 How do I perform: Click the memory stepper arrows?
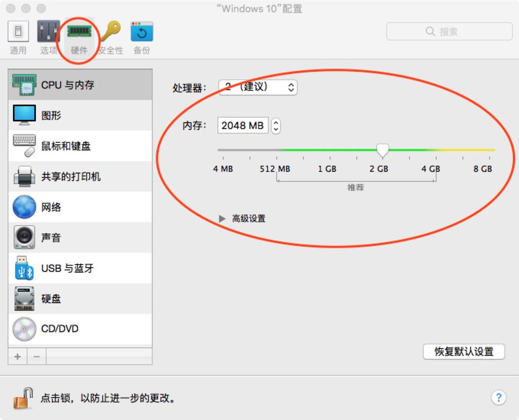pos(276,126)
